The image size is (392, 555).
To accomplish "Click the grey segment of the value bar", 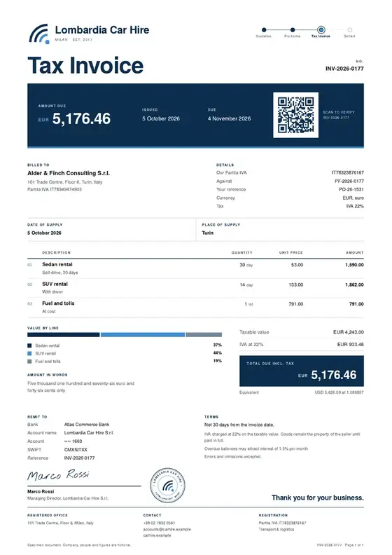I will pyautogui.click(x=204, y=334).
